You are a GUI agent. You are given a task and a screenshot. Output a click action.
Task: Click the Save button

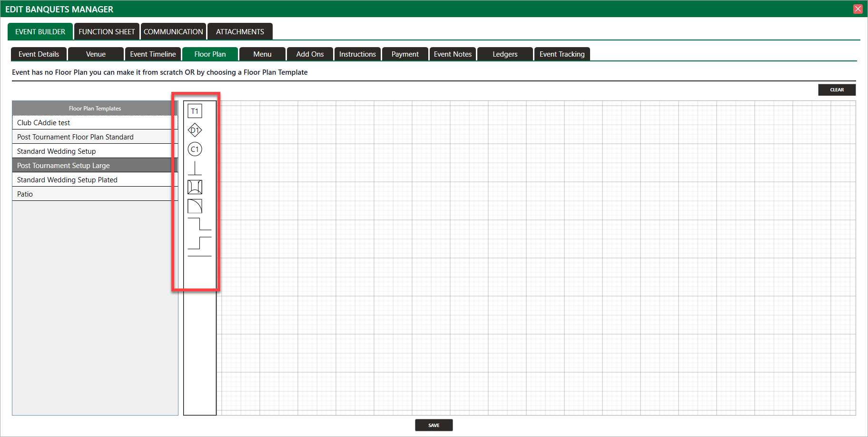pos(434,425)
